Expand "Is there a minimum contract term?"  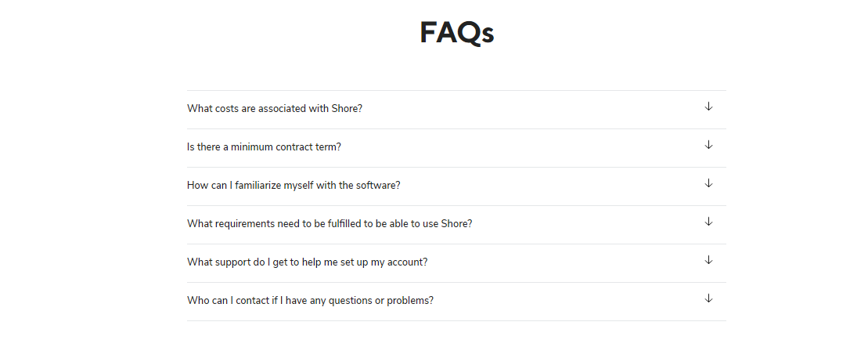(x=264, y=147)
